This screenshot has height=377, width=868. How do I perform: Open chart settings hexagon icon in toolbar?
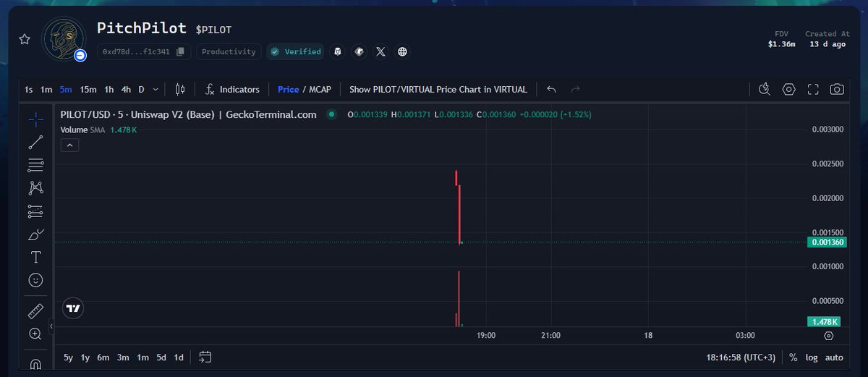(789, 89)
